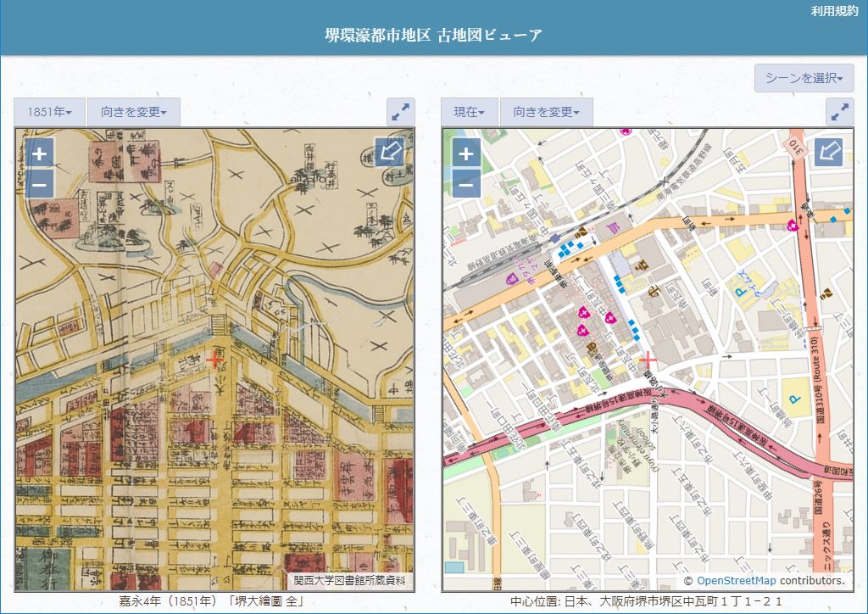
Task: Click the red center crosshair on the old map
Action: click(214, 360)
